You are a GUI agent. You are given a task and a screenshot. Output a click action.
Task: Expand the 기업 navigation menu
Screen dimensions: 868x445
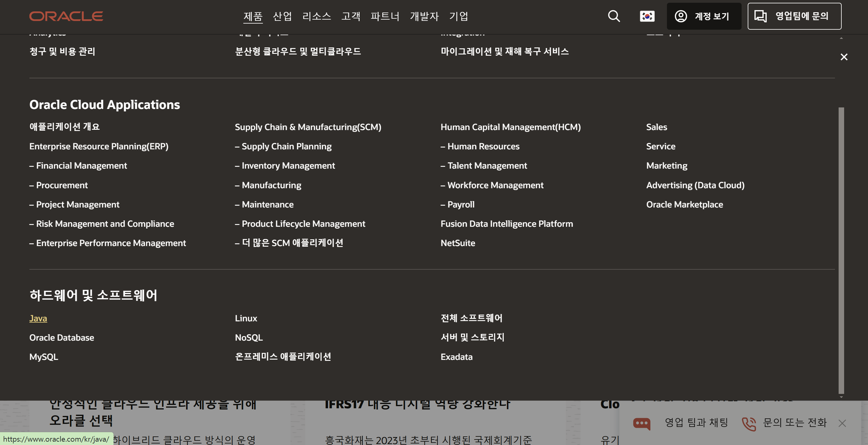[458, 16]
